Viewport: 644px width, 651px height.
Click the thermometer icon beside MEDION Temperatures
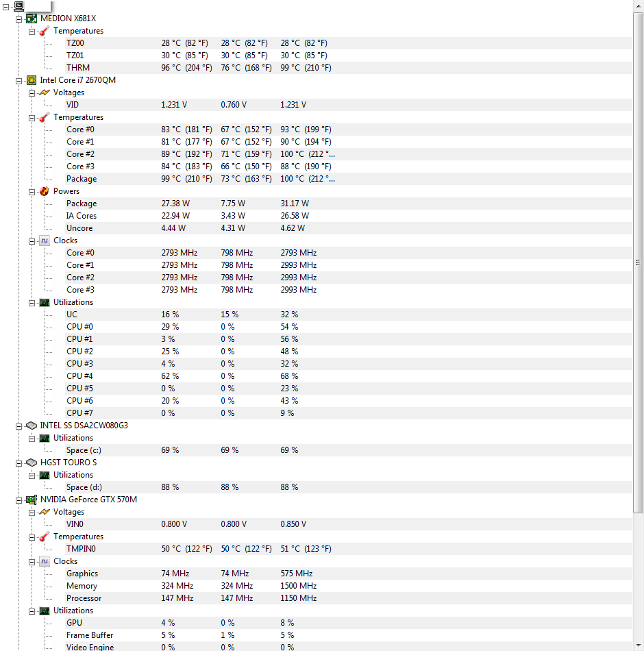pyautogui.click(x=45, y=31)
